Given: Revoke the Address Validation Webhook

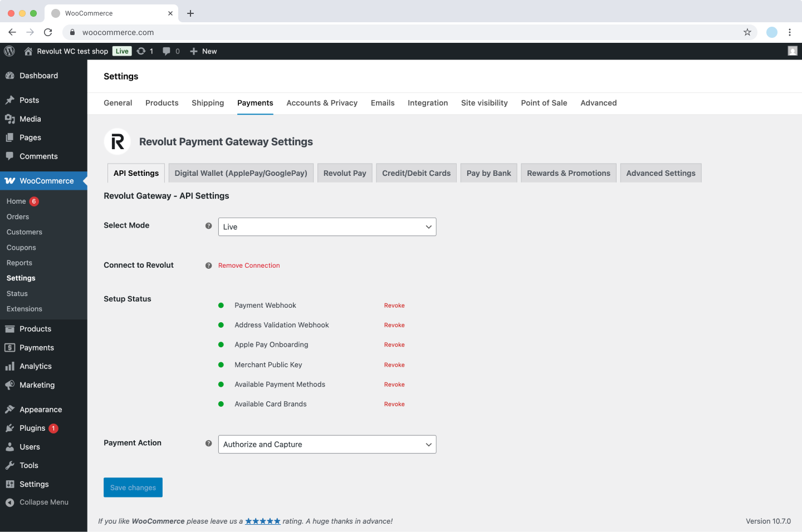Looking at the screenshot, I should (x=394, y=325).
